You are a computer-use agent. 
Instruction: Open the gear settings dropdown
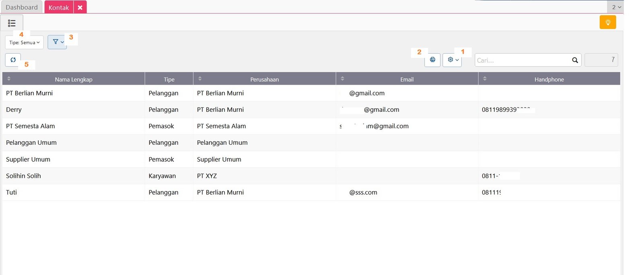pos(452,60)
